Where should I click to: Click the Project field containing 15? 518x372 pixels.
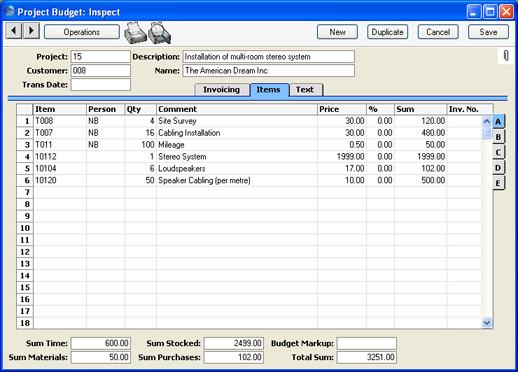point(100,57)
